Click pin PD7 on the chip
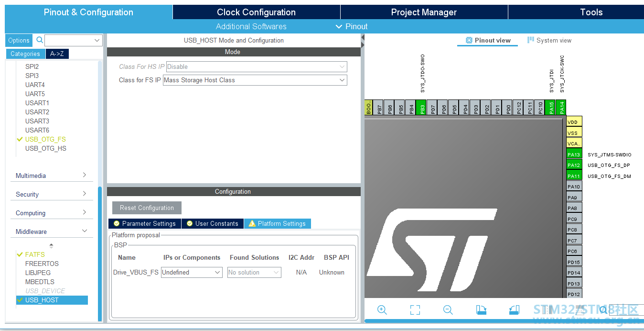Image resolution: width=644 pixels, height=331 pixels. point(433,108)
